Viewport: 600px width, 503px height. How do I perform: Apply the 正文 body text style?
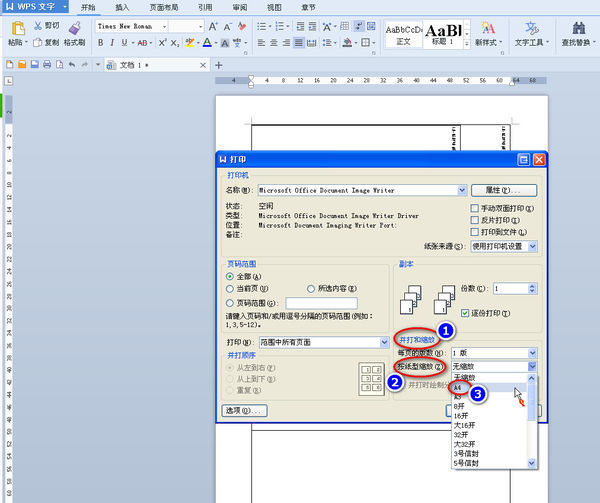[x=403, y=34]
